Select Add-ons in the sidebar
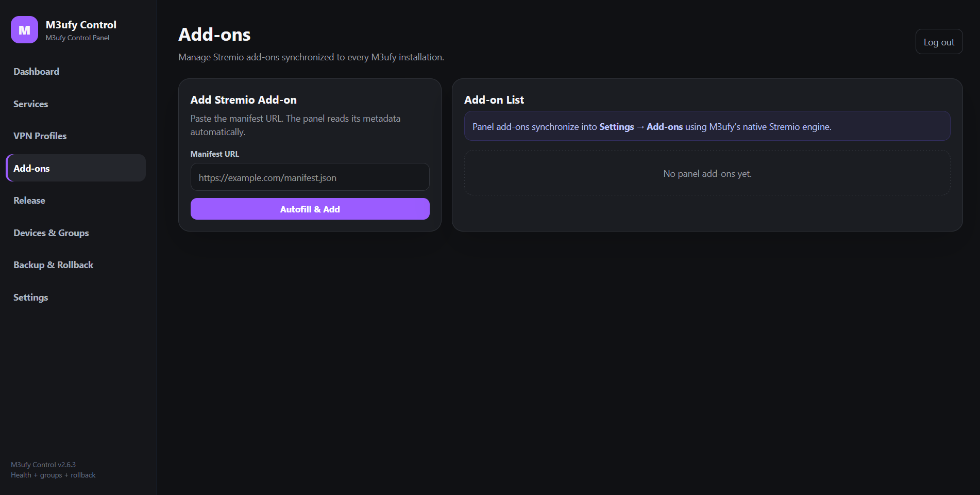Screen dimensions: 980x495 coord(76,168)
